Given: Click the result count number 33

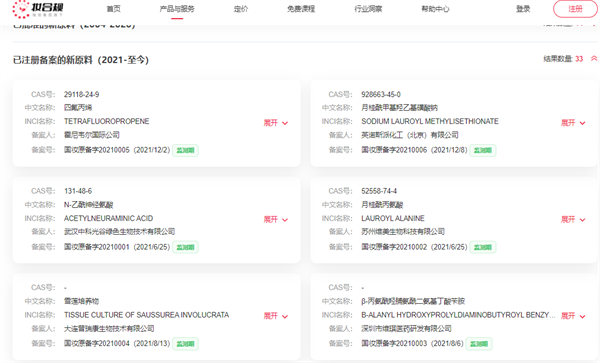Looking at the screenshot, I should 579,59.
